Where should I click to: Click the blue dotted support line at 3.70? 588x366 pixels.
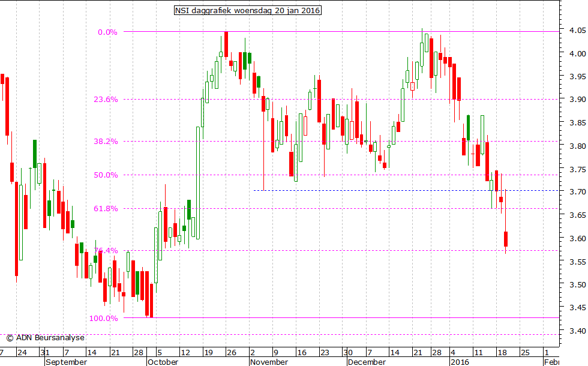tap(407, 191)
